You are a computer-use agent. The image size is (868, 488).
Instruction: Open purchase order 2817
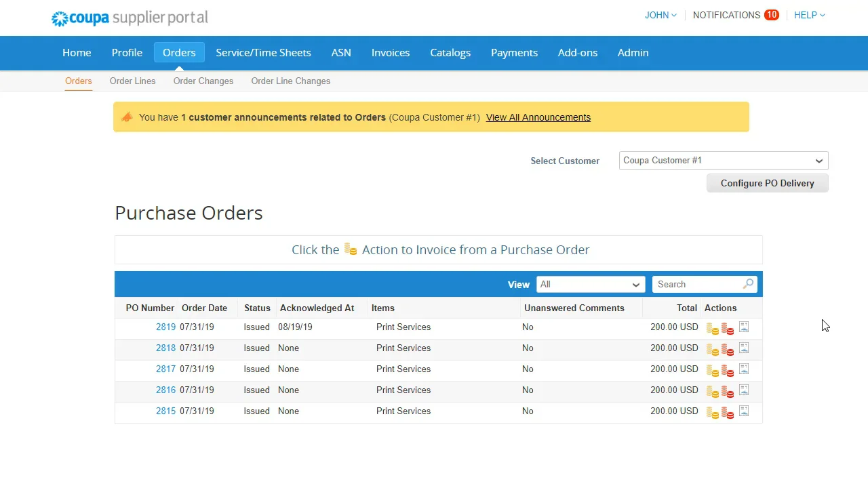(165, 369)
